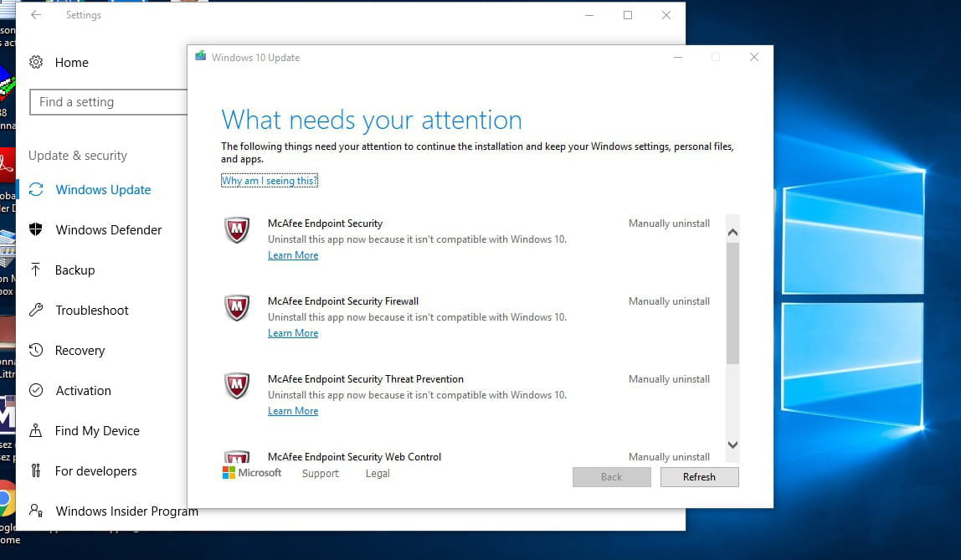Click the 'McAfee Endpoint Security Web Control' text
The image size is (961, 560).
[x=354, y=456]
